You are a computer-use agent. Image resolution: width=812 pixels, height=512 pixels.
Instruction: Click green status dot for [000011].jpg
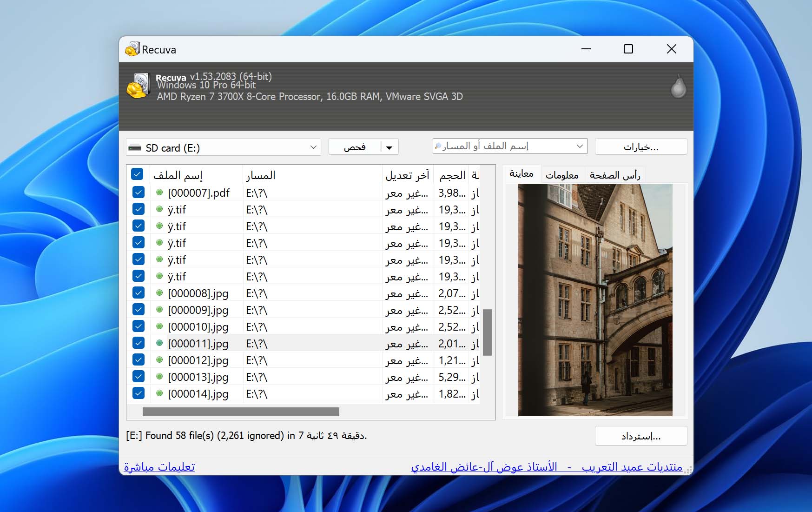pyautogui.click(x=159, y=343)
